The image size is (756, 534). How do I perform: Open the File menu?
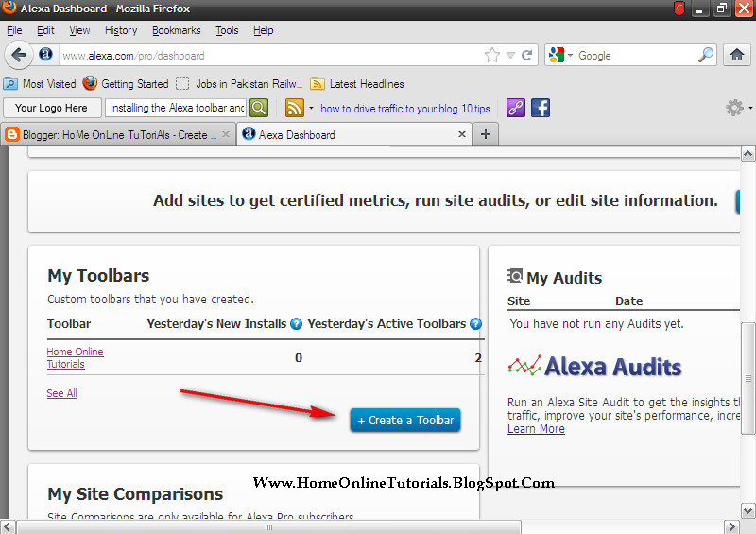(14, 30)
